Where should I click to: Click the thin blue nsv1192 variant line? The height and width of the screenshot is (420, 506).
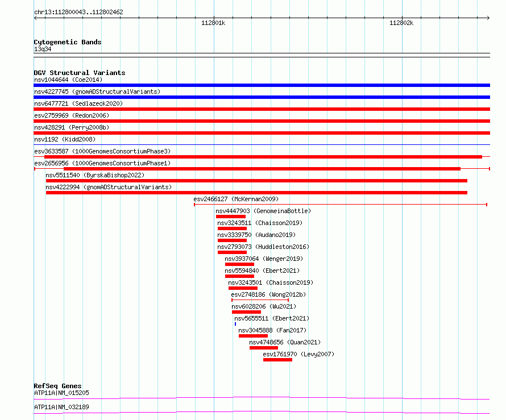point(262,144)
